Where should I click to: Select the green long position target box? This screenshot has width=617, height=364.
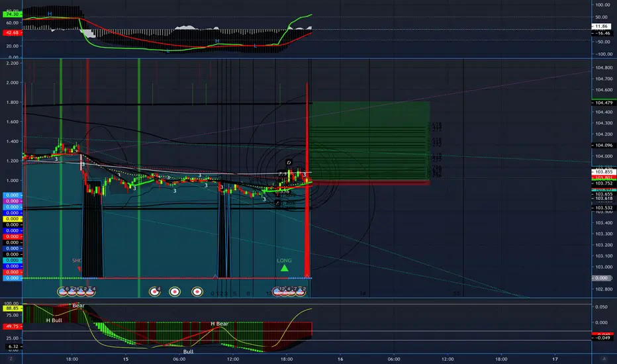point(369,141)
